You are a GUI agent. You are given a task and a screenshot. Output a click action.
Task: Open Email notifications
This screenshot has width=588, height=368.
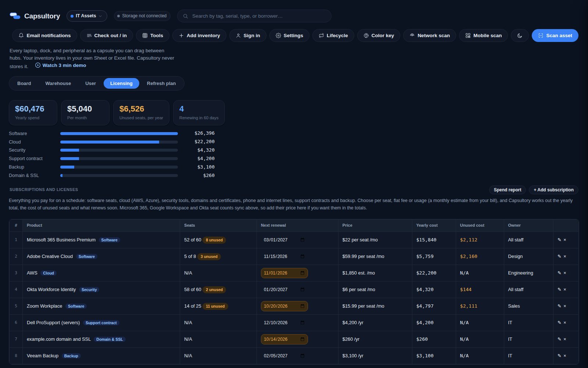click(44, 35)
